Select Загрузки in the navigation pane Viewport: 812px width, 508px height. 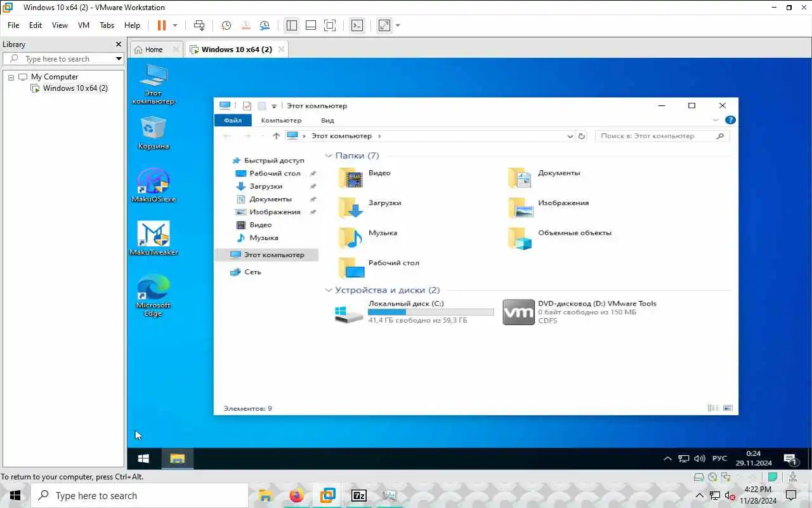click(266, 186)
